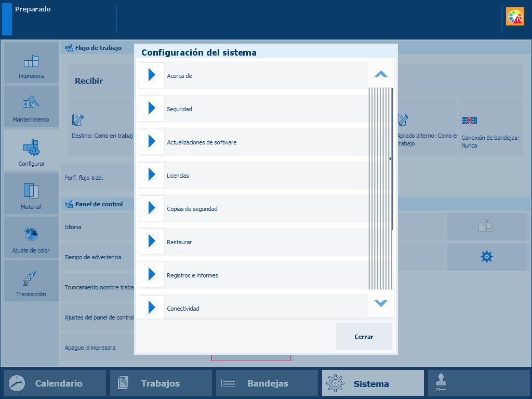Open the Material sidebar section
The height and width of the screenshot is (399, 532).
(31, 193)
